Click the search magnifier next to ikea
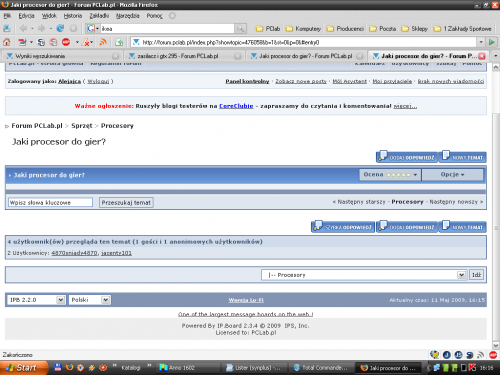The image size is (500, 375). tap(240, 29)
